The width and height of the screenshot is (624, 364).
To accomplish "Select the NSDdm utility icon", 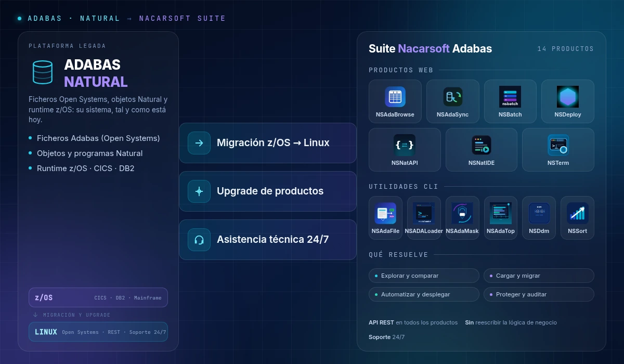I will [x=539, y=213].
